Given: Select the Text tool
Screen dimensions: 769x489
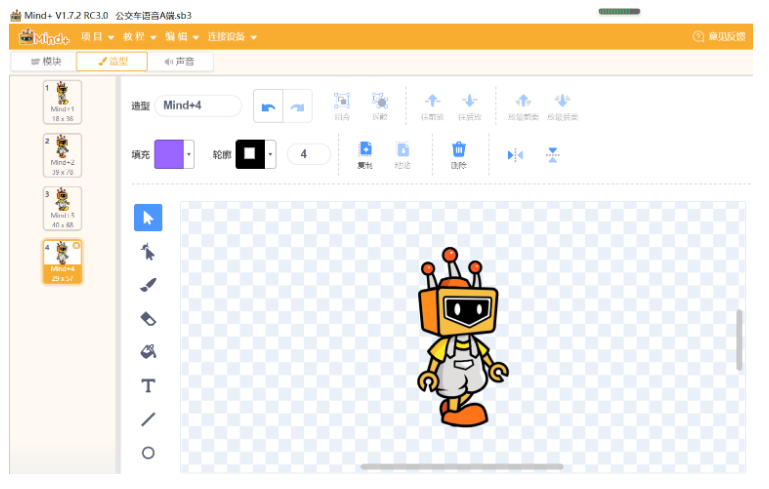Looking at the screenshot, I should (x=148, y=386).
